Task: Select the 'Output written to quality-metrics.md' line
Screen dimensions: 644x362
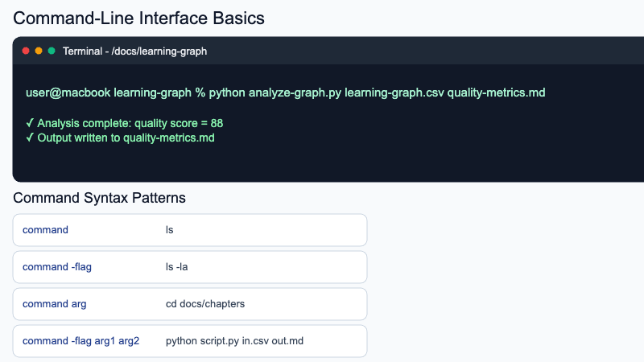Action: [x=126, y=138]
